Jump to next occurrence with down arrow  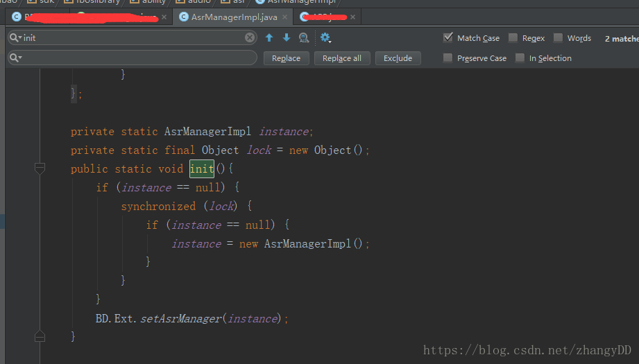[287, 38]
